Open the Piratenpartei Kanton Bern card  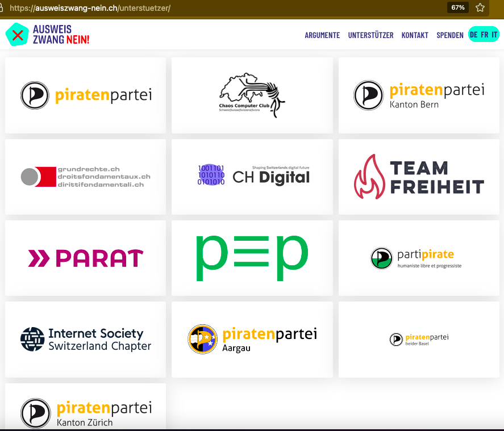coord(419,95)
